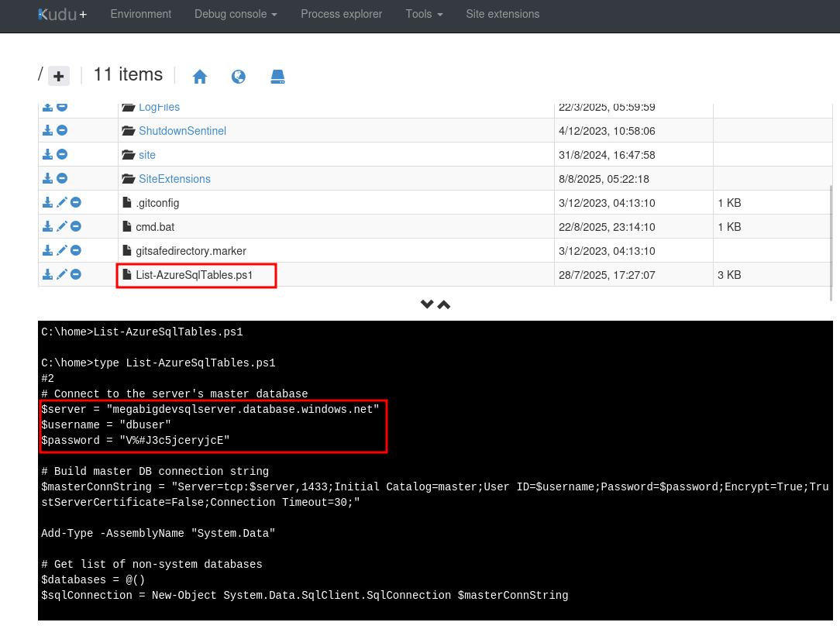Edit the .gitconfig file with pencil icon
Viewport: 840px width, 629px height.
coord(62,203)
